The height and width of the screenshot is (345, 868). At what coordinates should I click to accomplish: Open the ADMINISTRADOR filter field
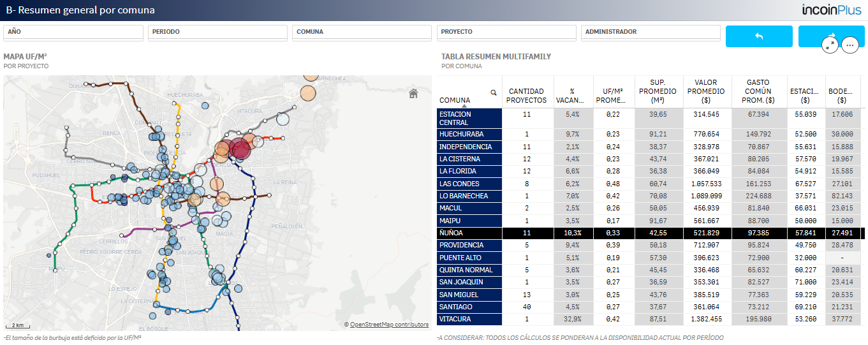coord(651,33)
